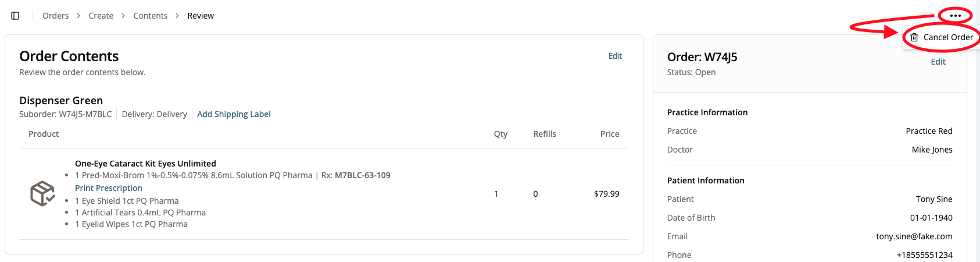Screen dimensions: 980x262
Task: Click the product package box icon
Action: click(42, 193)
